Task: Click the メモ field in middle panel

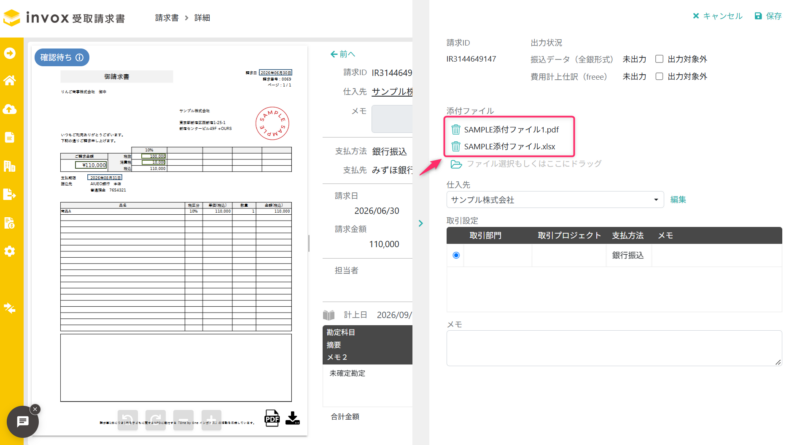Action: click(x=391, y=119)
